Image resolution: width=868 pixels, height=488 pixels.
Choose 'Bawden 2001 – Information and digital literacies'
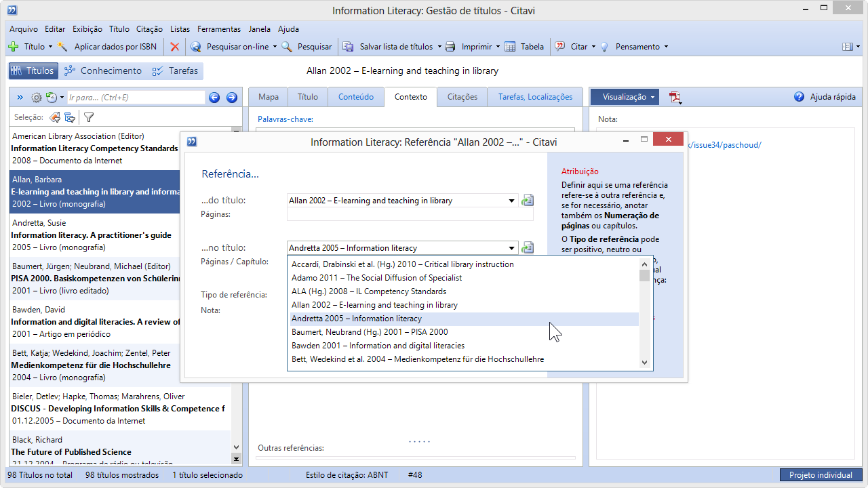pyautogui.click(x=464, y=346)
